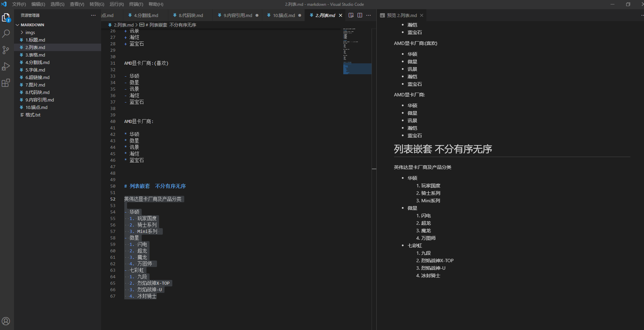Viewport: 644px width, 330px height.
Task: Close the 预览 2.列表.md preview tab
Action: pos(422,15)
